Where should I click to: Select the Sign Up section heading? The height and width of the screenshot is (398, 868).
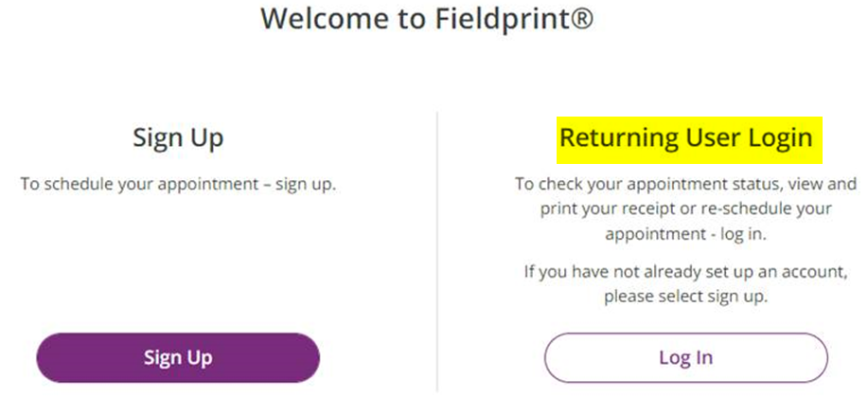[x=178, y=137]
